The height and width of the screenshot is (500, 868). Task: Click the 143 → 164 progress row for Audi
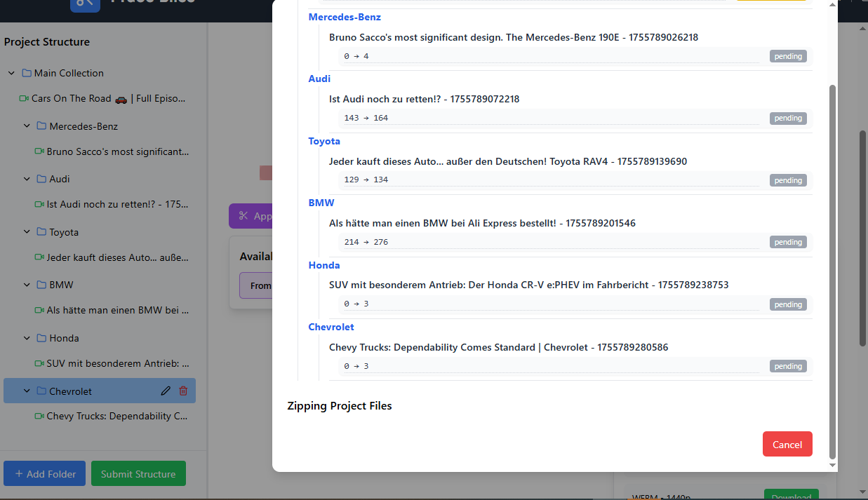[575, 118]
